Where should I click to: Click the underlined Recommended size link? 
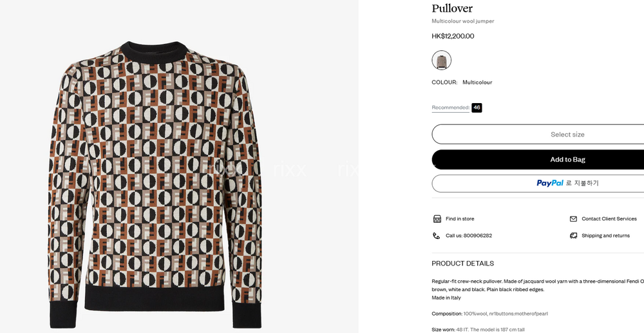click(450, 108)
